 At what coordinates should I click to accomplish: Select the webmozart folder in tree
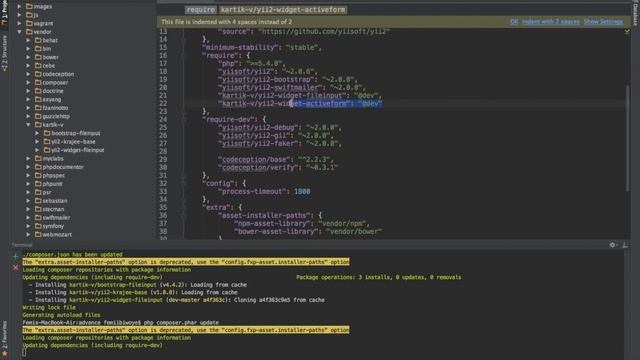point(57,234)
